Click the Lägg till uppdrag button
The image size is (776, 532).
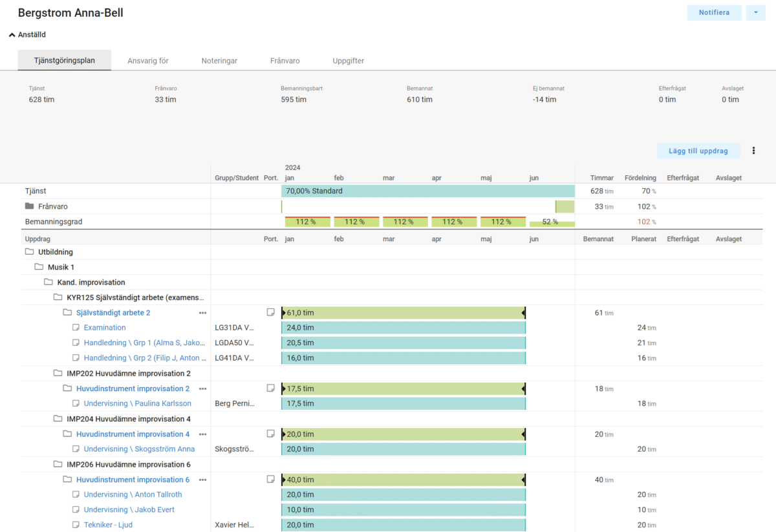tap(698, 151)
